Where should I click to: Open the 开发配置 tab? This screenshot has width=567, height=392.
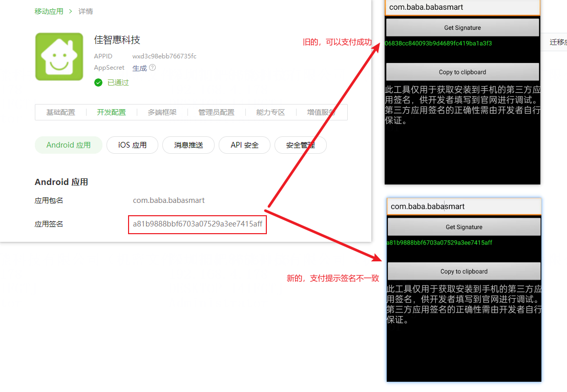(x=111, y=112)
